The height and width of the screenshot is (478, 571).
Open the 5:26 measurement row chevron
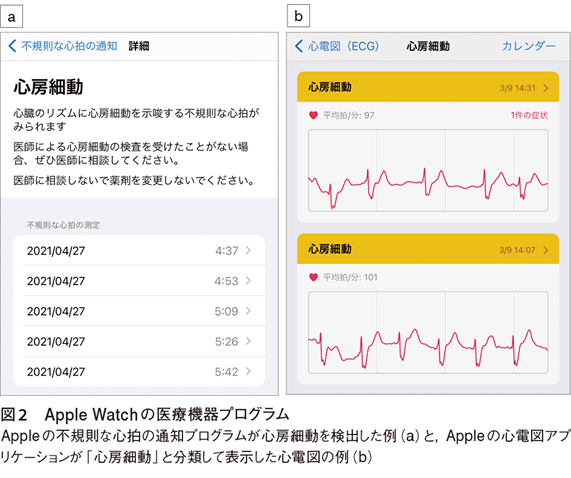(x=248, y=341)
